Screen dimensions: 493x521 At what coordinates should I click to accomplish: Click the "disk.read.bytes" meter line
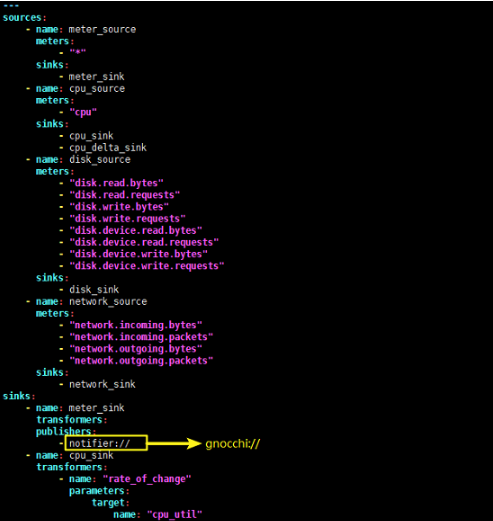[116, 183]
